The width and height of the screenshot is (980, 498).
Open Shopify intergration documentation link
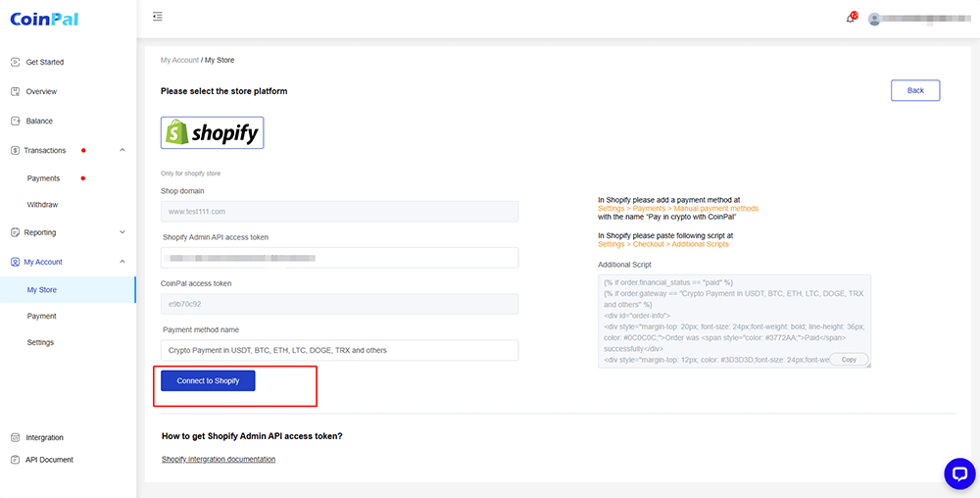(219, 459)
